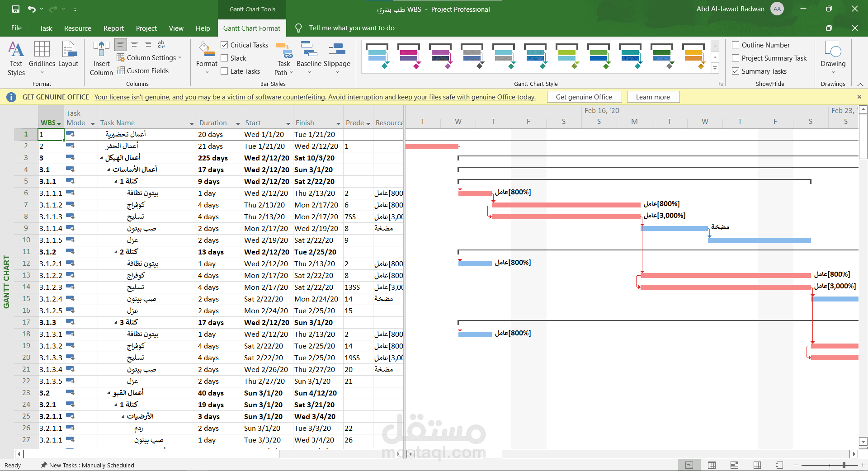The image size is (868, 471).
Task: Click the Learn more button
Action: pyautogui.click(x=652, y=96)
